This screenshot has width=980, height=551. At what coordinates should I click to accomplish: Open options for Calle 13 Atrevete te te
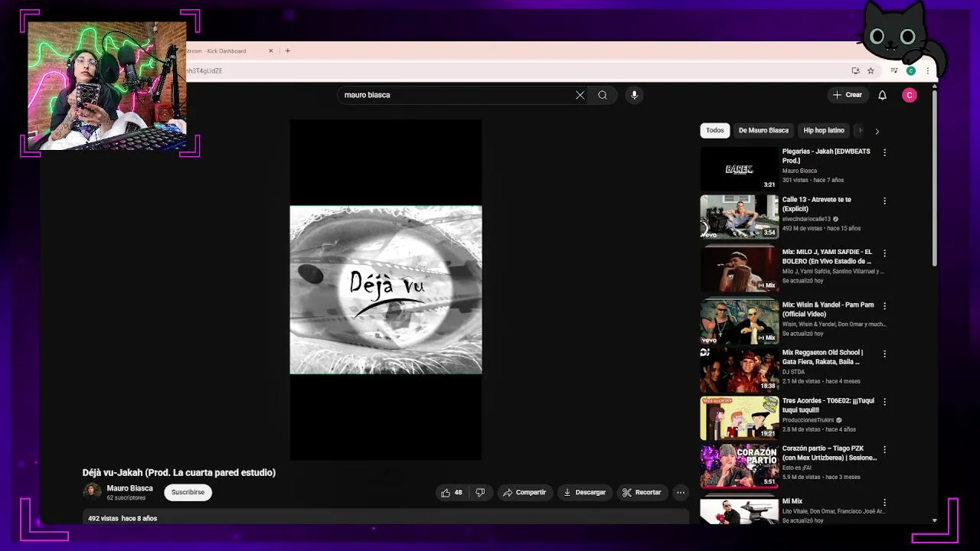click(x=884, y=201)
